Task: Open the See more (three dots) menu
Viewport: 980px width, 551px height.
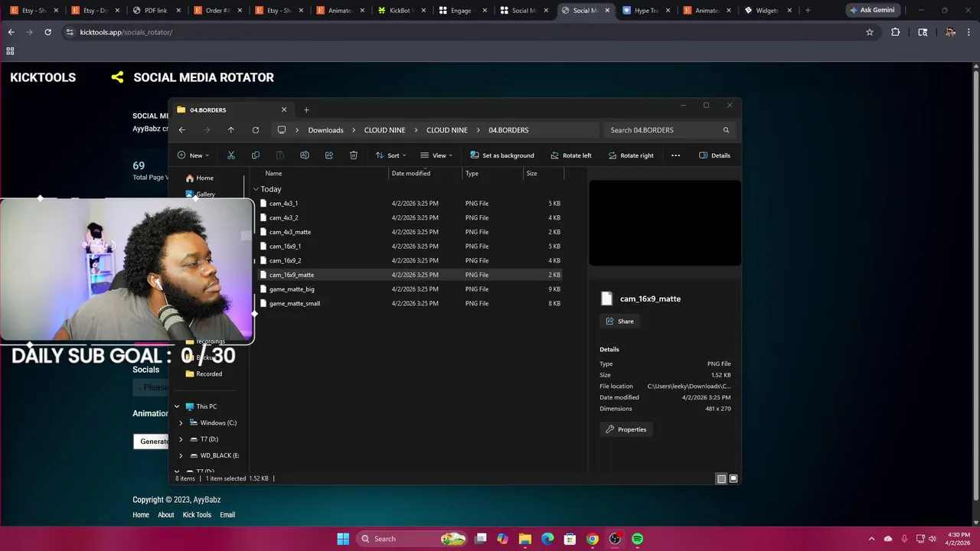Action: [675, 155]
